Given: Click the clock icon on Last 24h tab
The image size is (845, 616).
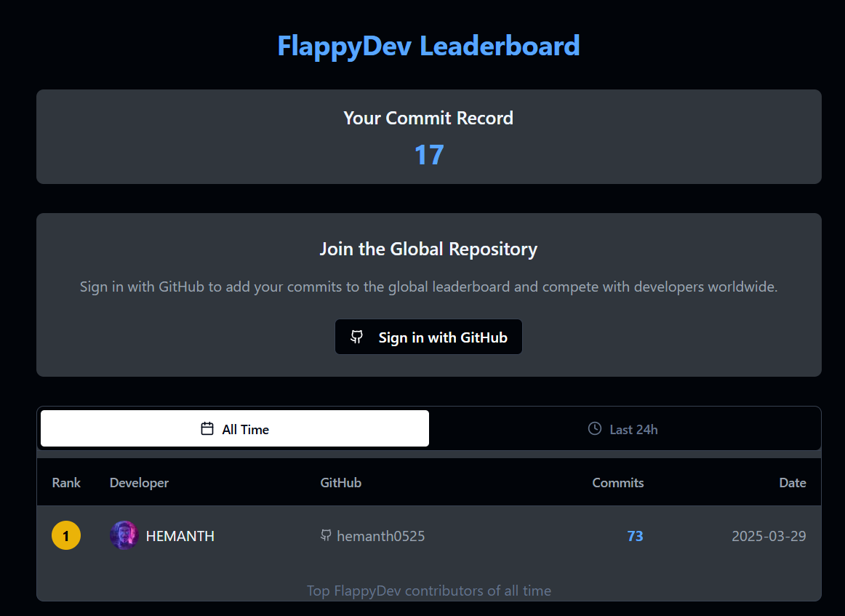Looking at the screenshot, I should 594,428.
